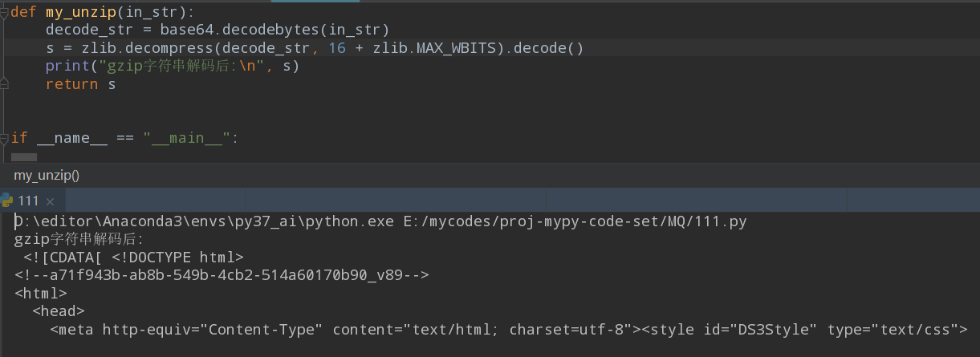
Task: Click the HTML comment line starting with a71f943b
Action: tap(222, 275)
